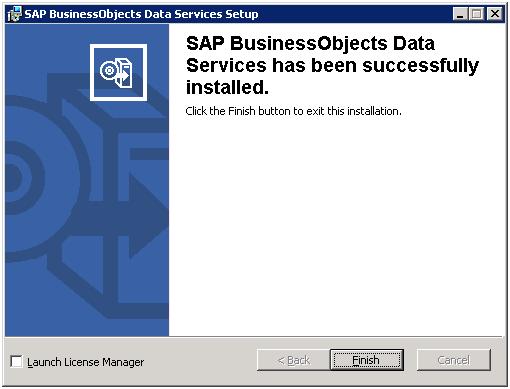Click the Finish button to exit setup
The height and width of the screenshot is (389, 510).
367,360
